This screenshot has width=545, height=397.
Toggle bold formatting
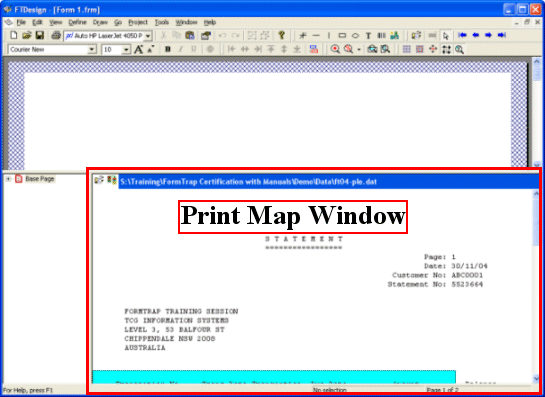coord(168,49)
